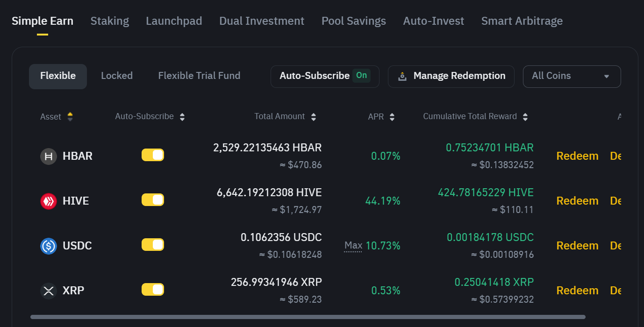This screenshot has width=644, height=327.
Task: Click HBAR cumulative reward 0.75234701
Action: tap(490, 148)
